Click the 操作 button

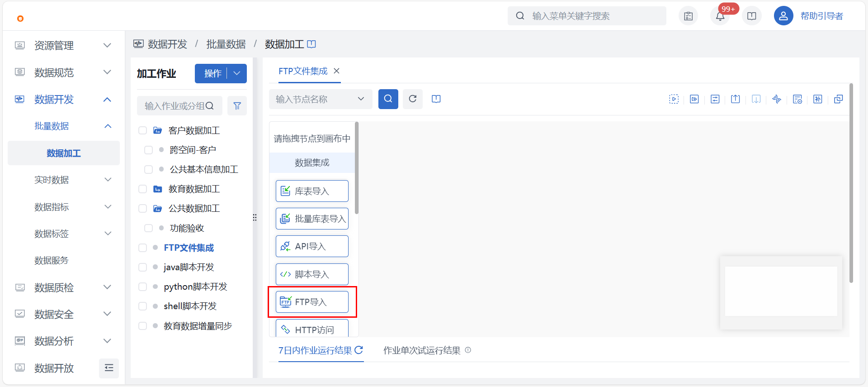[x=212, y=73]
